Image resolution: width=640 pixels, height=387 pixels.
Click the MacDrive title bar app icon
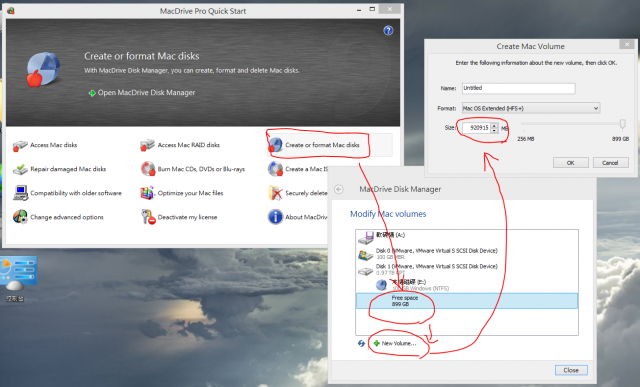11,11
